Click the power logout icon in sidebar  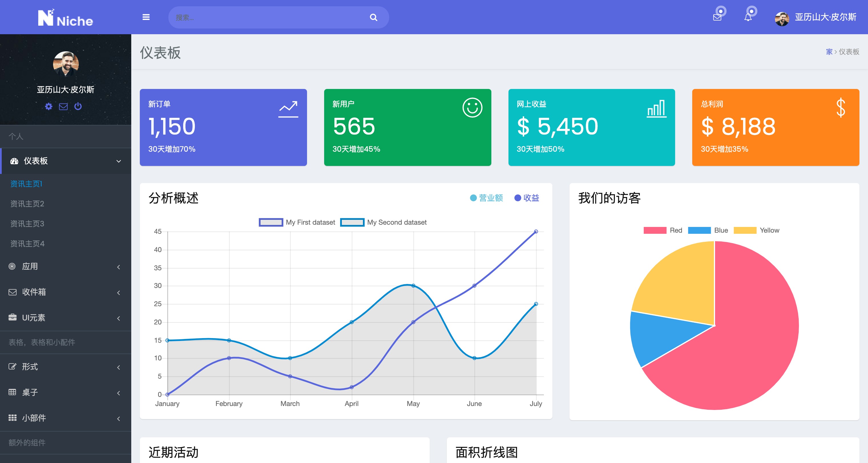pyautogui.click(x=78, y=106)
